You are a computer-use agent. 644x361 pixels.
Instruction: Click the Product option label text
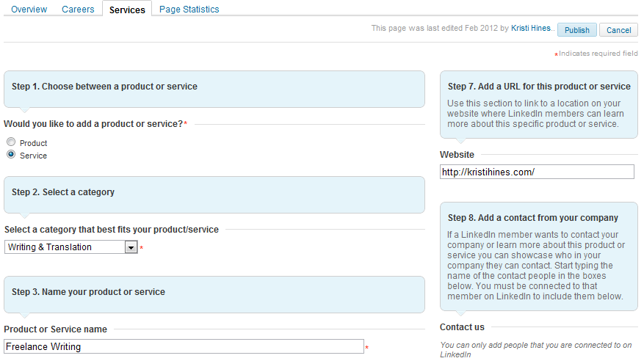(33, 143)
